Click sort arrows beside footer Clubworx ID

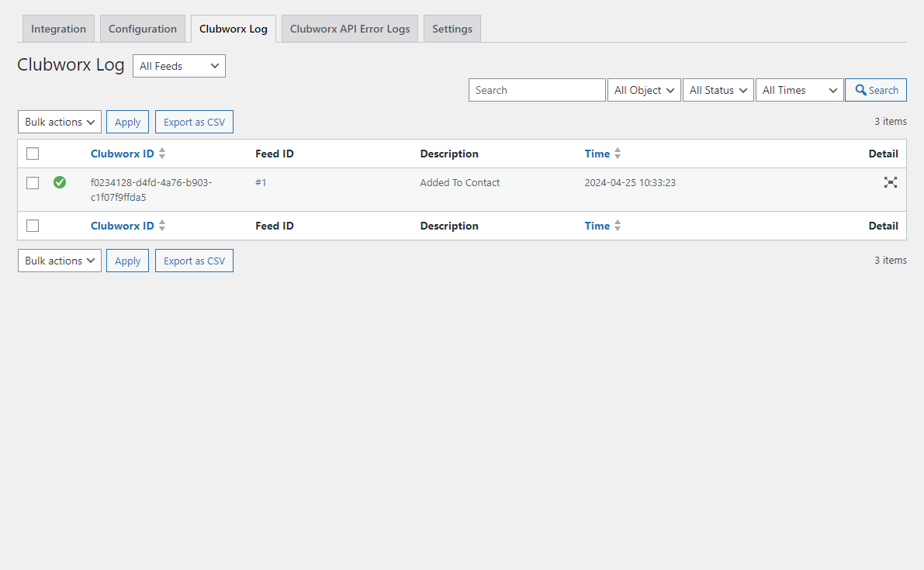[x=162, y=226]
